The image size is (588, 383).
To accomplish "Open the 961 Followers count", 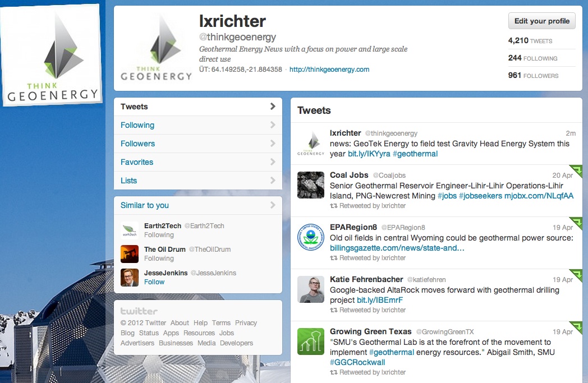I will click(x=533, y=75).
